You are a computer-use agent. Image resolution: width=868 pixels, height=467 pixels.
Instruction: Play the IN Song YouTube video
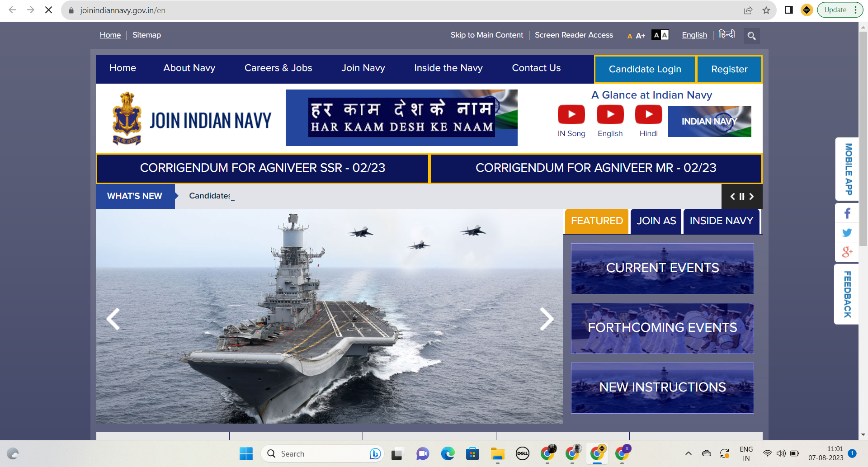tap(571, 114)
